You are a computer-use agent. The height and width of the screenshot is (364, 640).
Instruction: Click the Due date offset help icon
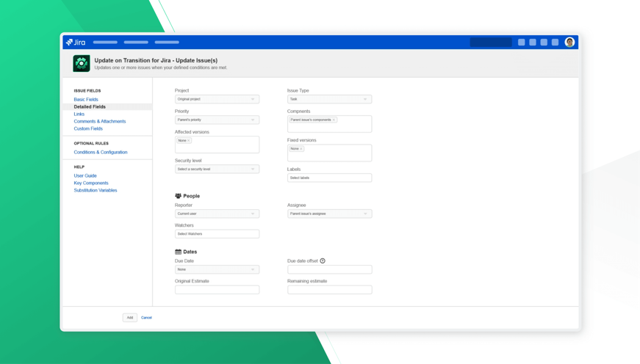click(323, 261)
